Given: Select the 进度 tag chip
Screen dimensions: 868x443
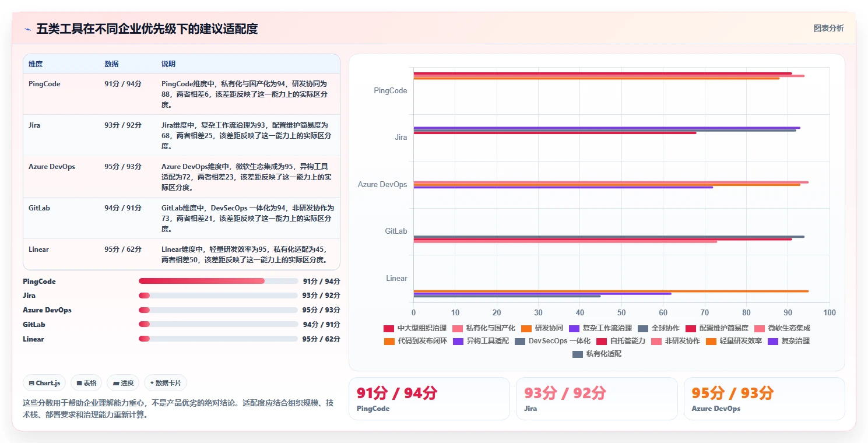Looking at the screenshot, I should point(123,383).
